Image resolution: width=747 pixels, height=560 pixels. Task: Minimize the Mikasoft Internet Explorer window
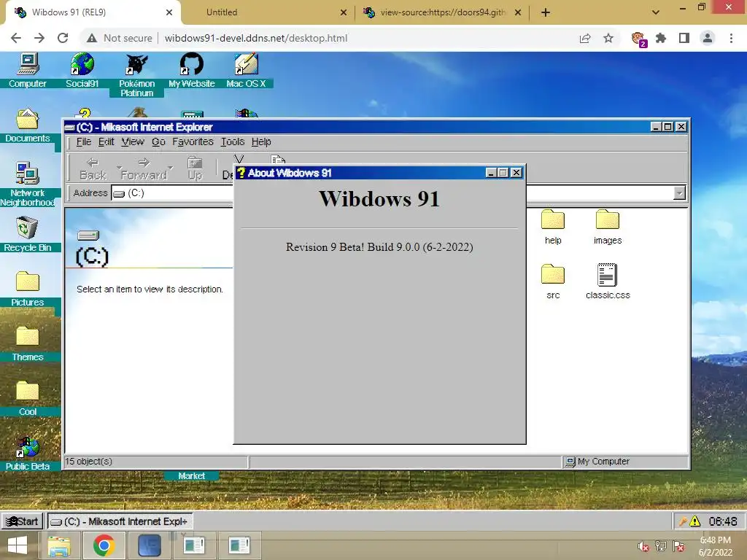[x=656, y=127]
